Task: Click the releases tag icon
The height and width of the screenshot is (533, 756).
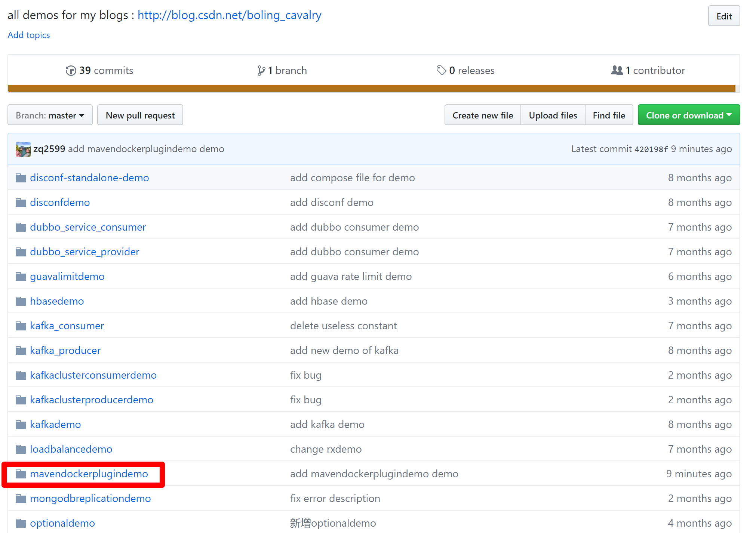Action: tap(442, 70)
